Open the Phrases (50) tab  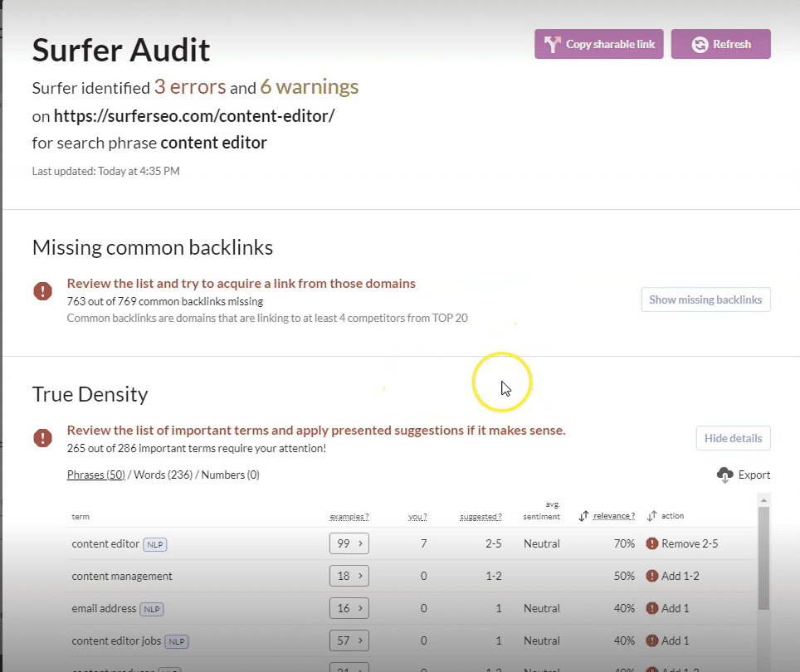[96, 475]
